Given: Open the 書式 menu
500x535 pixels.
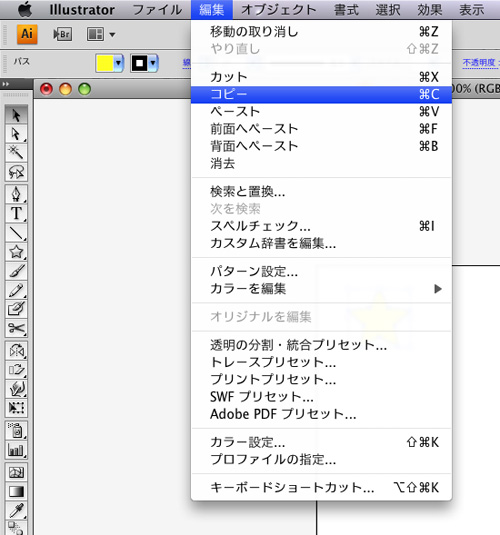Looking at the screenshot, I should pos(346,10).
